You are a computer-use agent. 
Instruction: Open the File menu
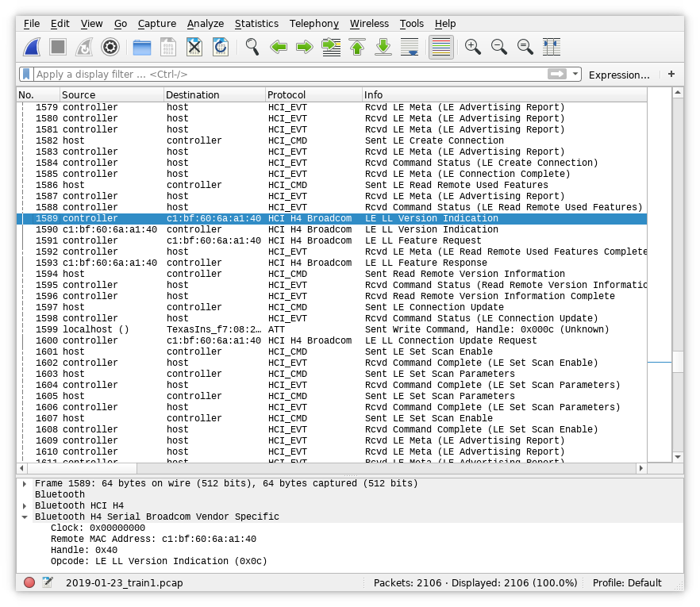click(x=32, y=24)
